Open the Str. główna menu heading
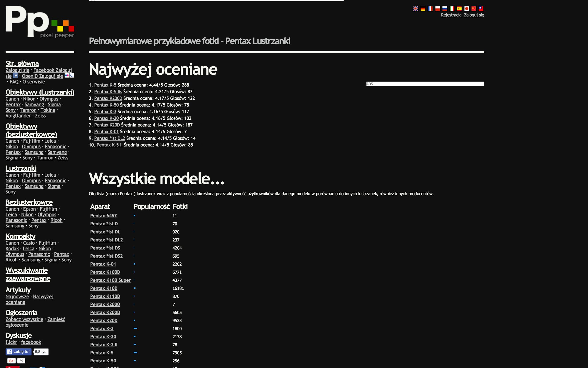The width and height of the screenshot is (588, 368). tap(22, 63)
